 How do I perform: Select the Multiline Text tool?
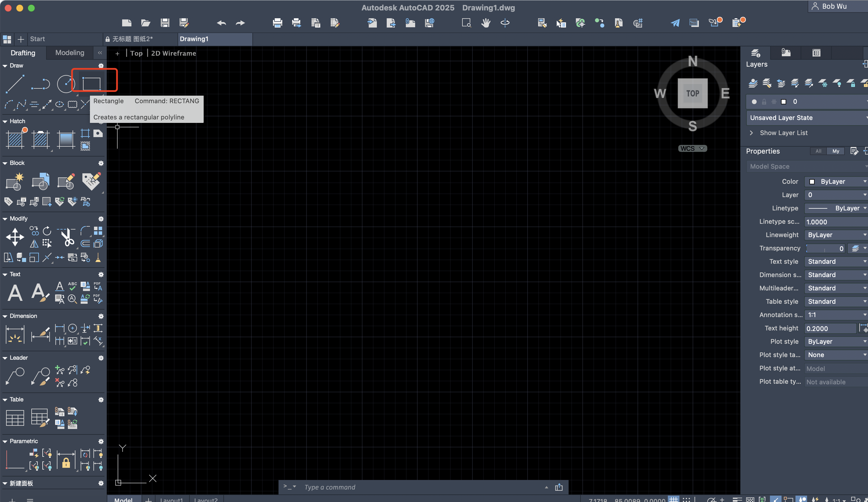click(15, 293)
